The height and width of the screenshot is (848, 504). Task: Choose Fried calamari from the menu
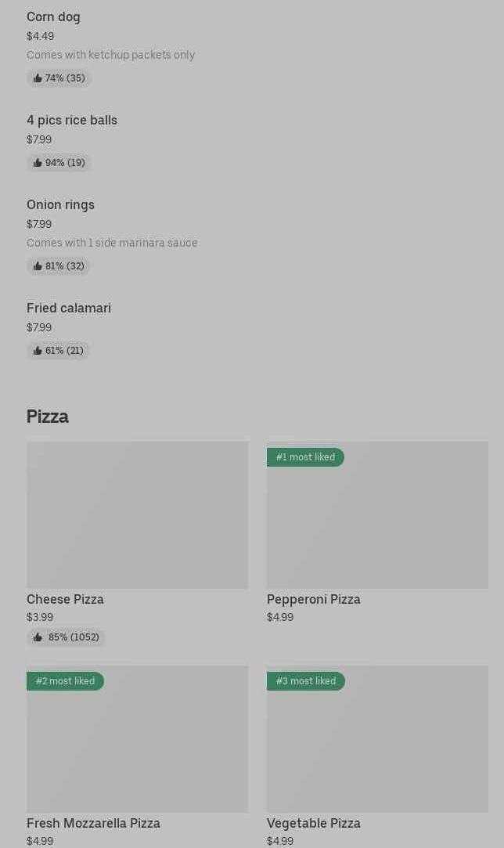[x=69, y=308]
